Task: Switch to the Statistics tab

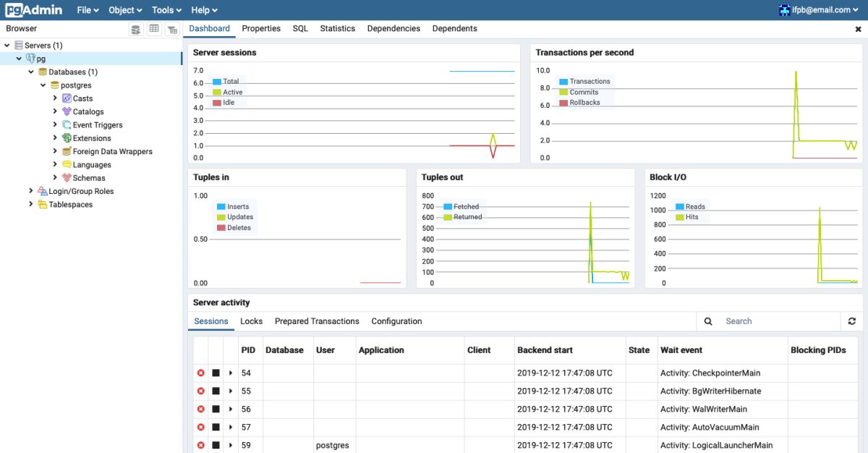Action: [337, 29]
